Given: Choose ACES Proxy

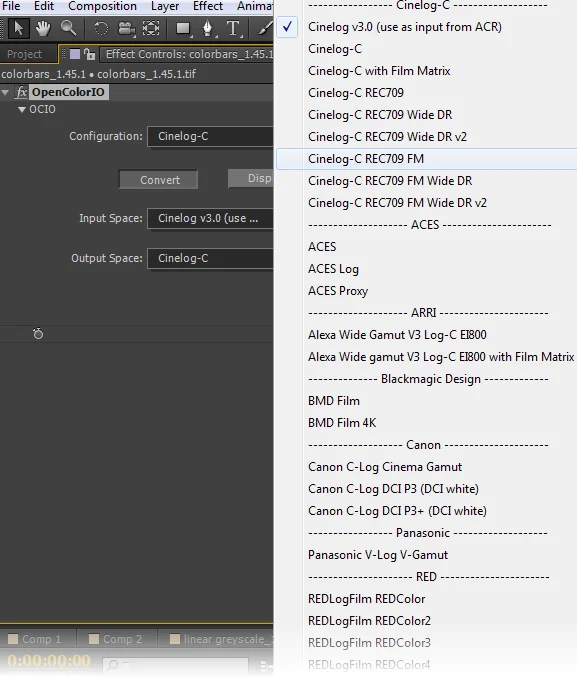Looking at the screenshot, I should tap(338, 291).
